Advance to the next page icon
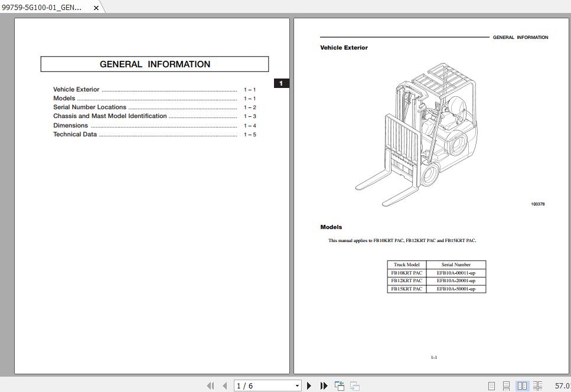 [309, 386]
